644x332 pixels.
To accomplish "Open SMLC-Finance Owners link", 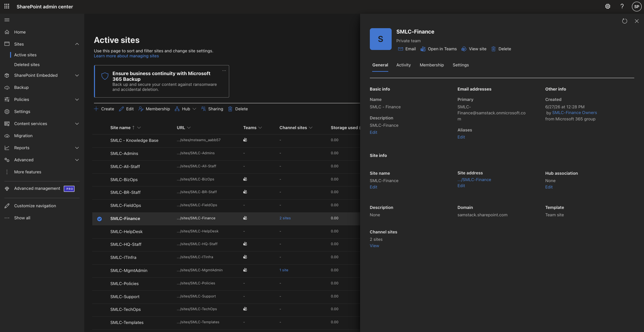I will [574, 113].
